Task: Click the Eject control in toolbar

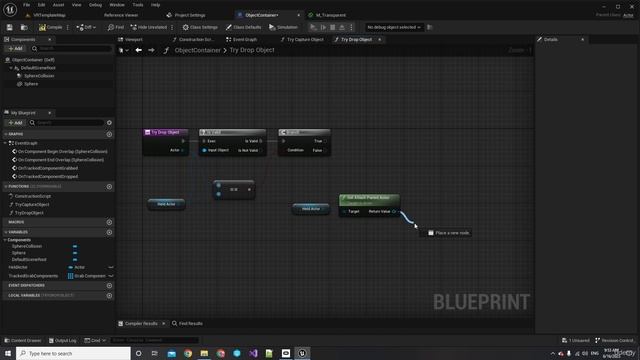Action: [x=342, y=27]
